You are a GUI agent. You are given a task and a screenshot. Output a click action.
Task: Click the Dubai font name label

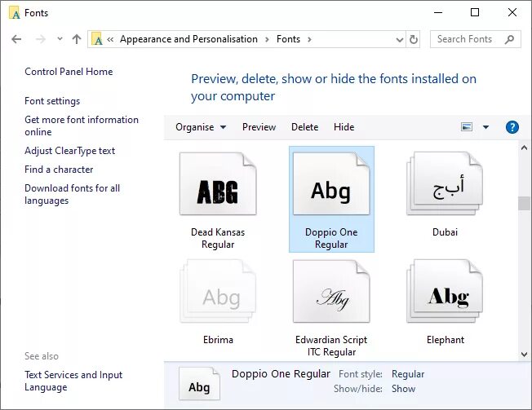coord(445,232)
